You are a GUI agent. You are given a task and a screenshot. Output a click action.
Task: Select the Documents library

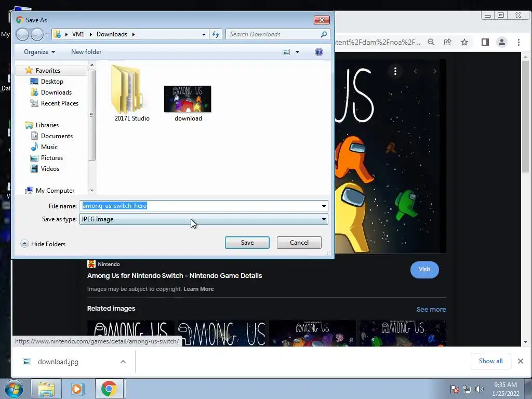pos(57,136)
